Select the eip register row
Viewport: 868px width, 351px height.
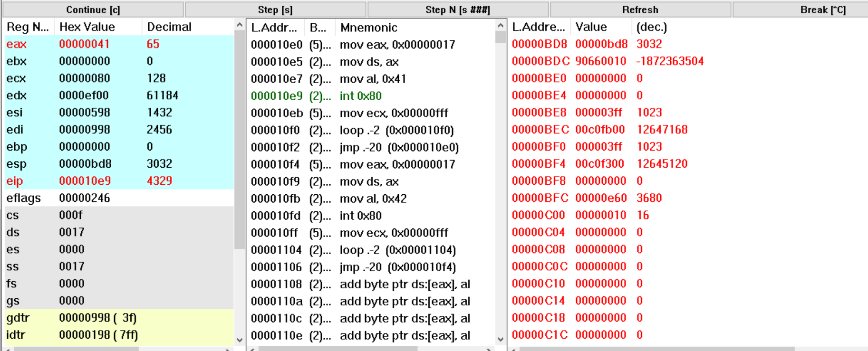click(119, 181)
